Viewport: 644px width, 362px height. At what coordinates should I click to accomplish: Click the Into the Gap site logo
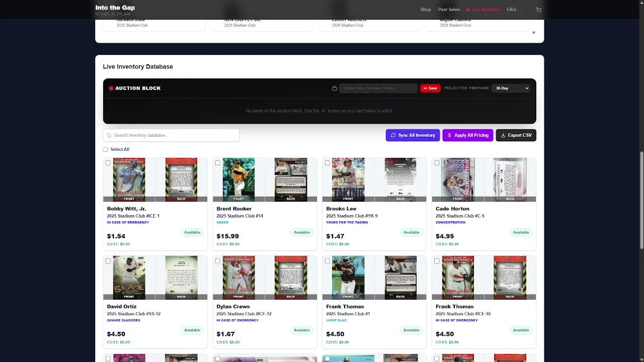coord(115,8)
